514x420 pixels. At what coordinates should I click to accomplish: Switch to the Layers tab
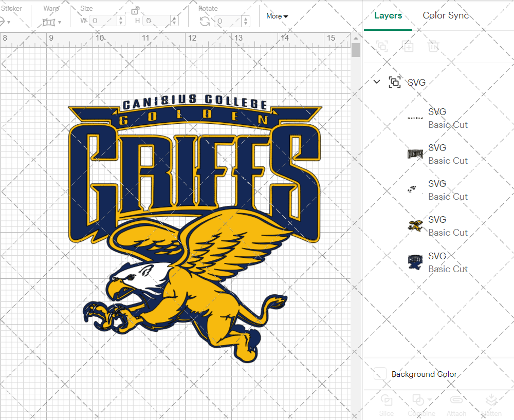tap(388, 15)
